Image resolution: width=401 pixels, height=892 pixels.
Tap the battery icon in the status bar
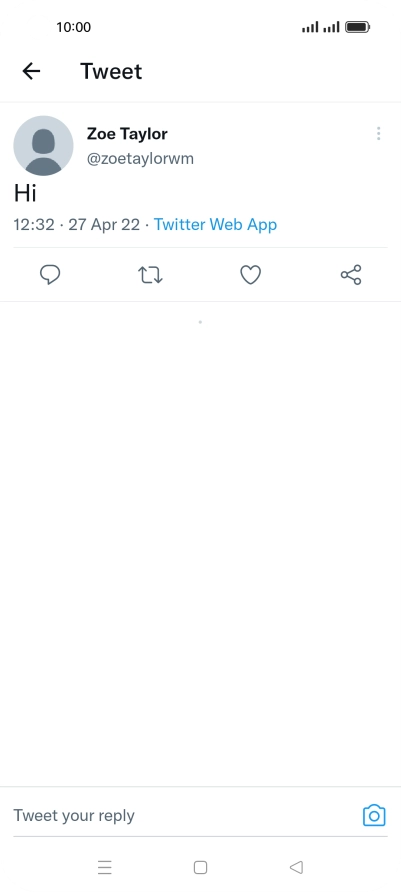pos(358,27)
